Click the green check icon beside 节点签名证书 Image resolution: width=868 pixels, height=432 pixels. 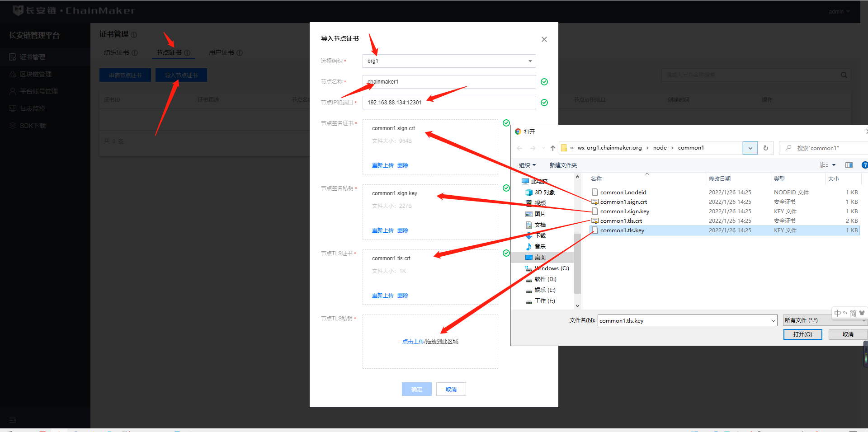(506, 123)
